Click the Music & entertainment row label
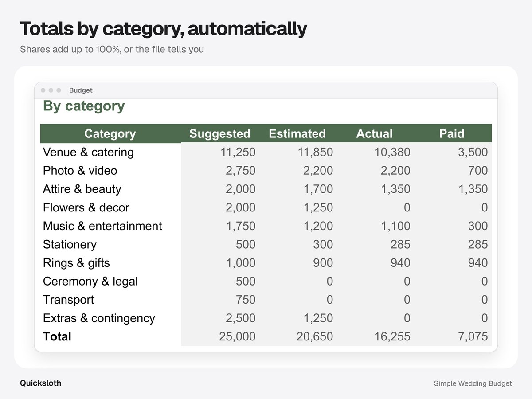Screen dimensions: 532x399 [102, 226]
